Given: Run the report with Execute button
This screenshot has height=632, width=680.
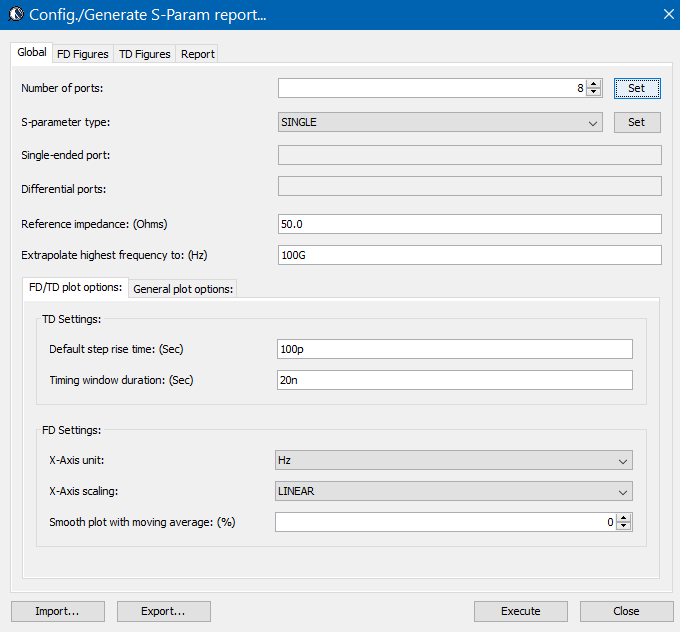Looking at the screenshot, I should tap(520, 611).
